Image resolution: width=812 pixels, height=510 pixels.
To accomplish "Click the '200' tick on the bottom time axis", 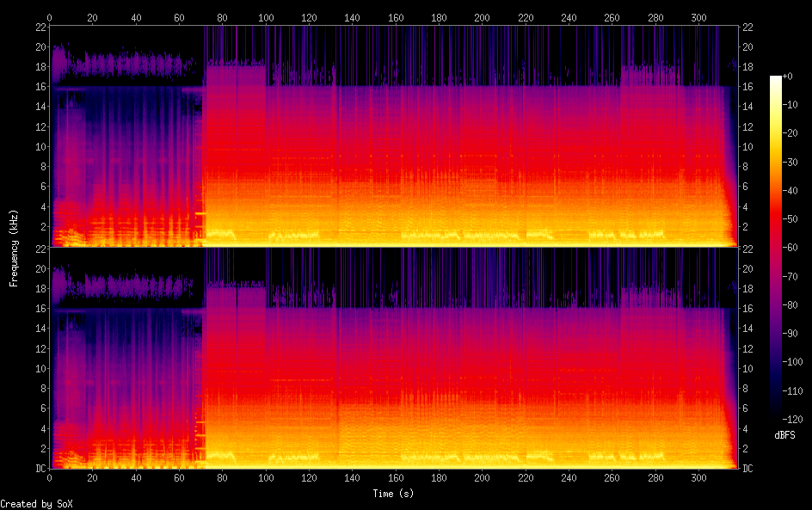I will pos(482,477).
